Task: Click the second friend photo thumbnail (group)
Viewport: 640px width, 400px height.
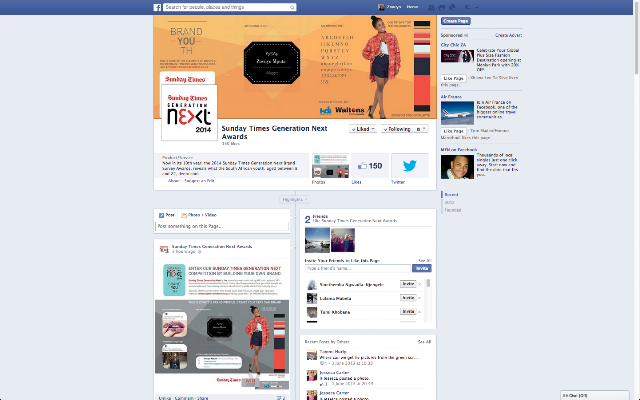Action: (343, 240)
